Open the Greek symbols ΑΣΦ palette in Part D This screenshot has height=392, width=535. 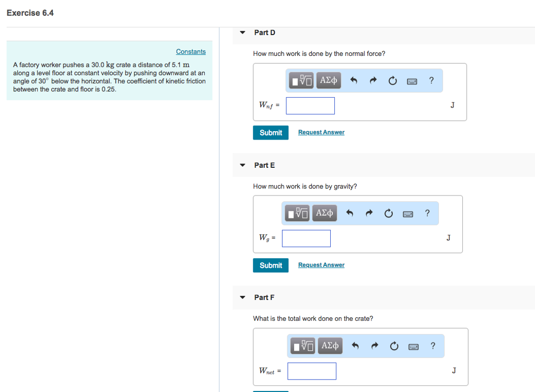[328, 80]
